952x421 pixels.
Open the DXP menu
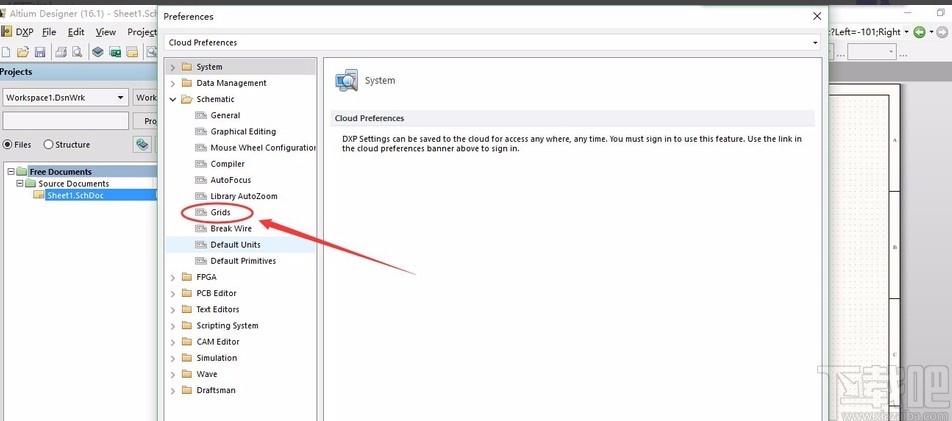click(24, 32)
